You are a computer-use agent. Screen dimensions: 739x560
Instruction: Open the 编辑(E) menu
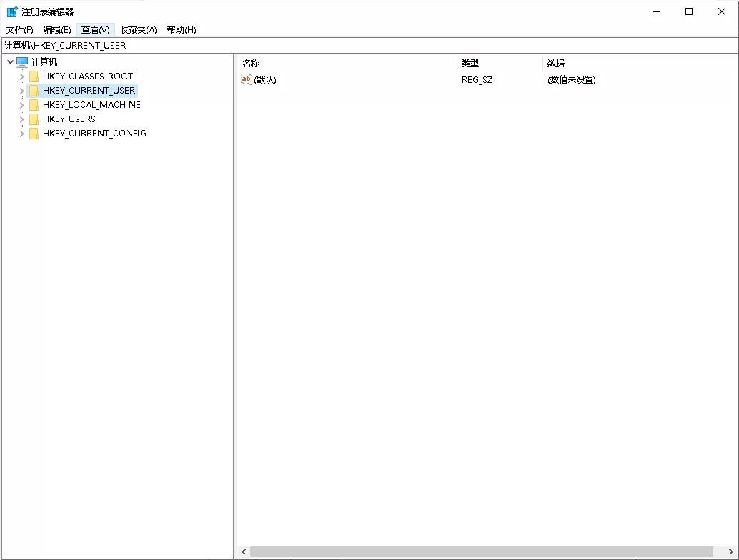(x=56, y=29)
